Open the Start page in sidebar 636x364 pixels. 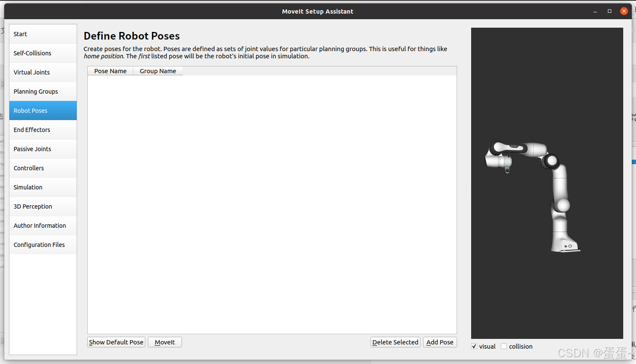[x=43, y=34]
